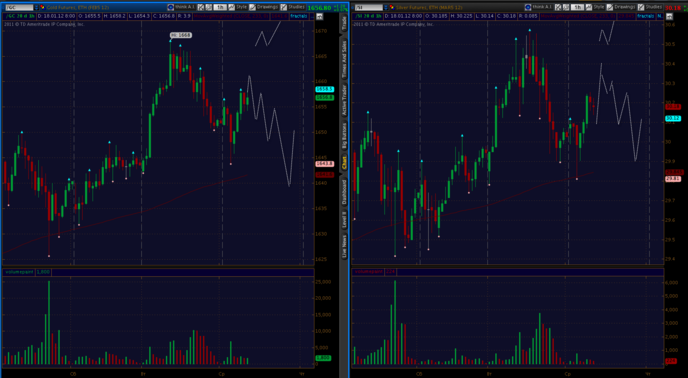688x378 pixels.
Task: Click the 29.81 pink price label on the silver axis
Action: point(673,179)
